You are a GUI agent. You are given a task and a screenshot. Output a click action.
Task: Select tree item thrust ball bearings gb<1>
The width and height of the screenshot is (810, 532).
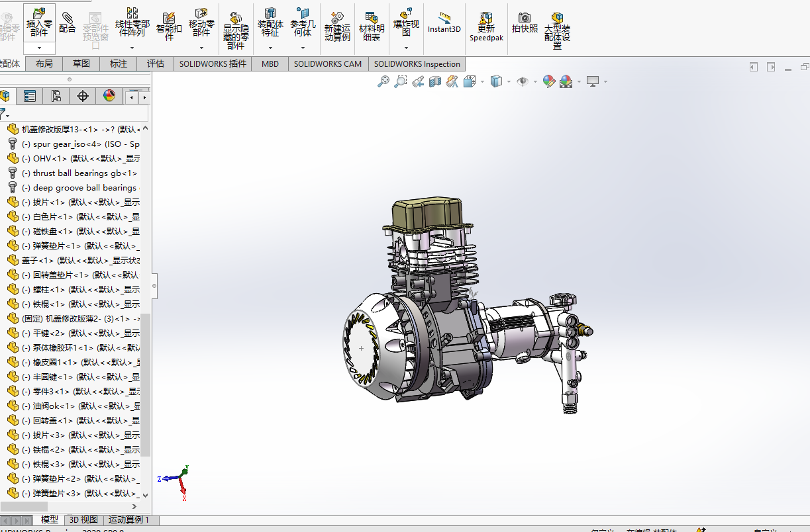pyautogui.click(x=73, y=173)
